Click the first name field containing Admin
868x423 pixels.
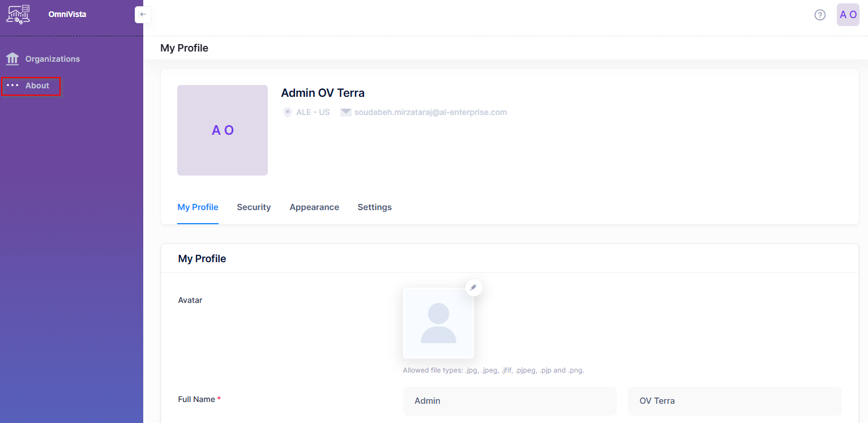click(509, 401)
